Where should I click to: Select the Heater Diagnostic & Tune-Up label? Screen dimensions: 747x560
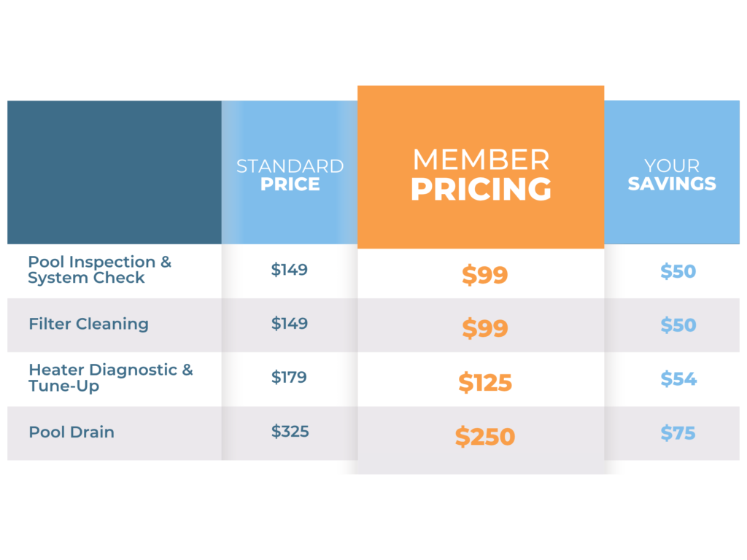coord(110,378)
